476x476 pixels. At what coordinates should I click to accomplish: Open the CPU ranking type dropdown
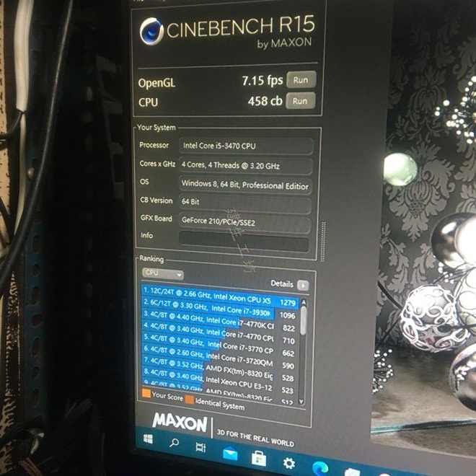[x=163, y=273]
